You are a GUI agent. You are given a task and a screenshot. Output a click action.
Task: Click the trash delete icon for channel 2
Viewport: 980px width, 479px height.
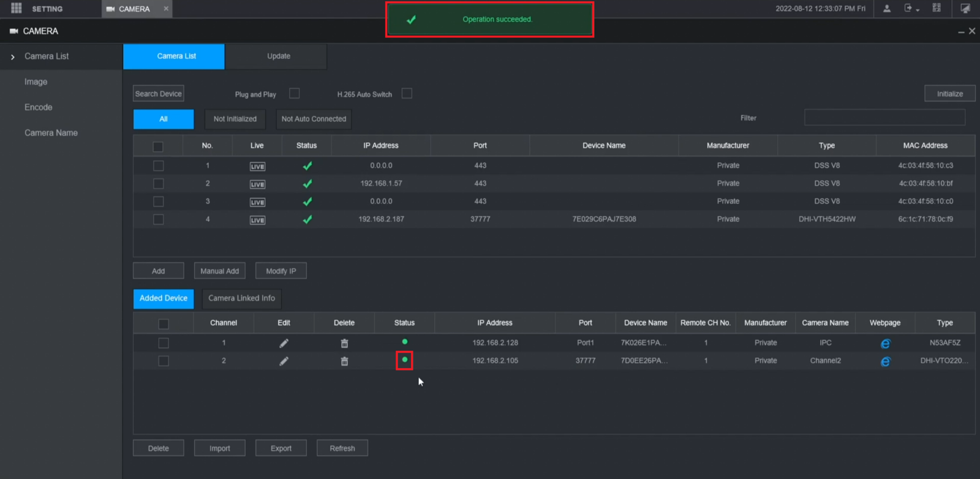click(x=344, y=361)
